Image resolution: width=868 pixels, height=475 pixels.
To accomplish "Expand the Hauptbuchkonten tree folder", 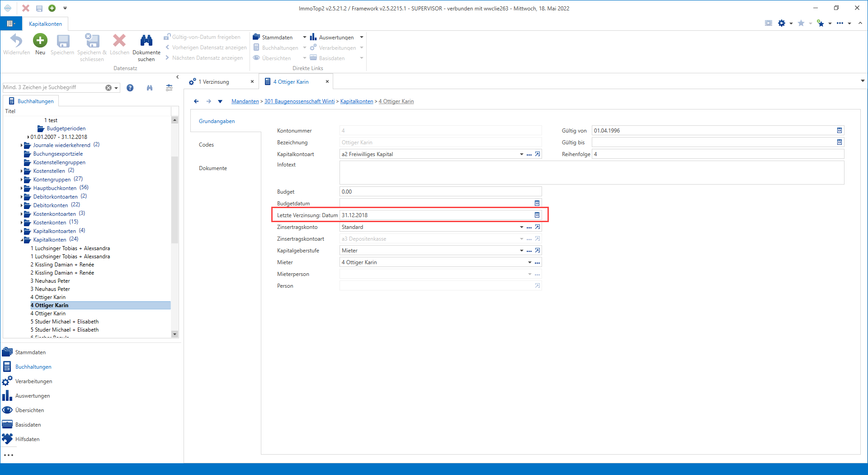I will 22,189.
